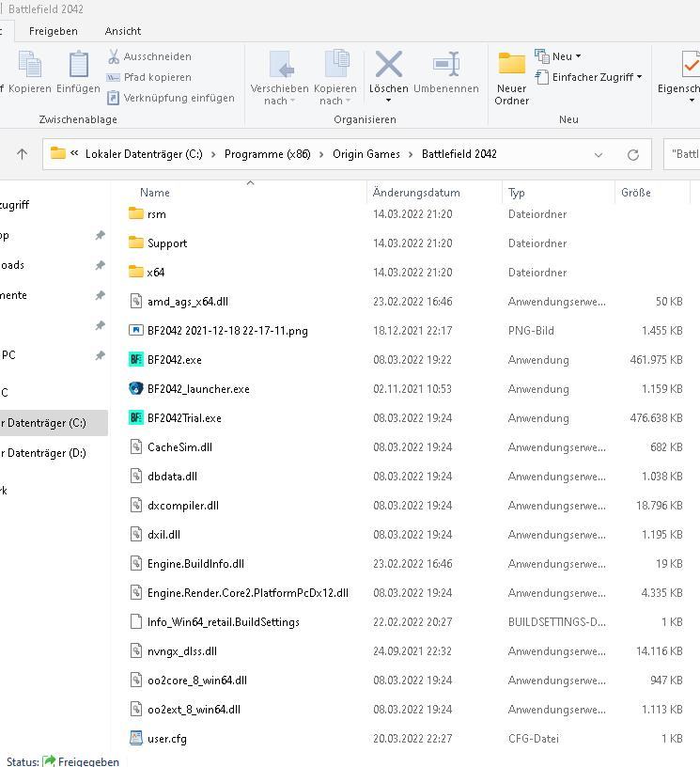700x767 pixels.
Task: Create a Neuer Ordner folder
Action: pyautogui.click(x=511, y=77)
